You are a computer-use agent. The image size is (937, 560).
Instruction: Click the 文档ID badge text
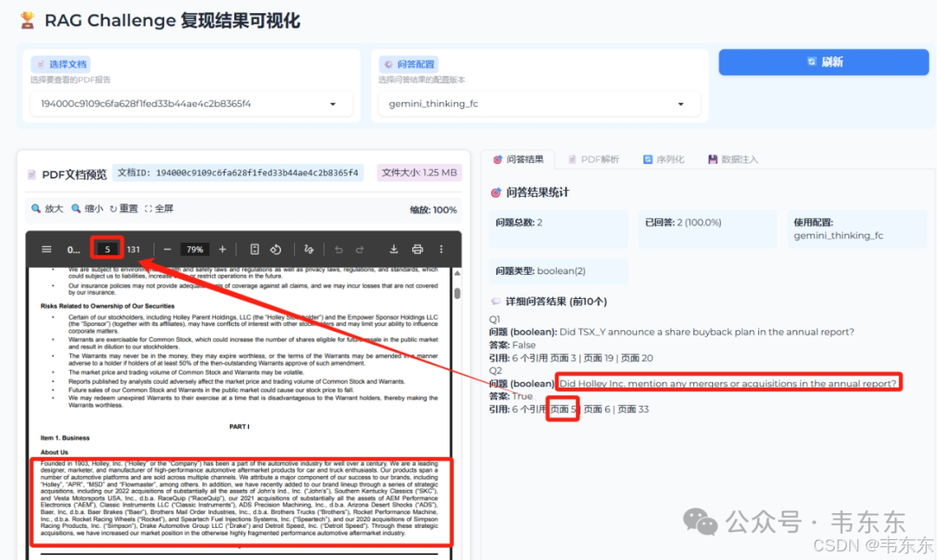click(x=238, y=173)
